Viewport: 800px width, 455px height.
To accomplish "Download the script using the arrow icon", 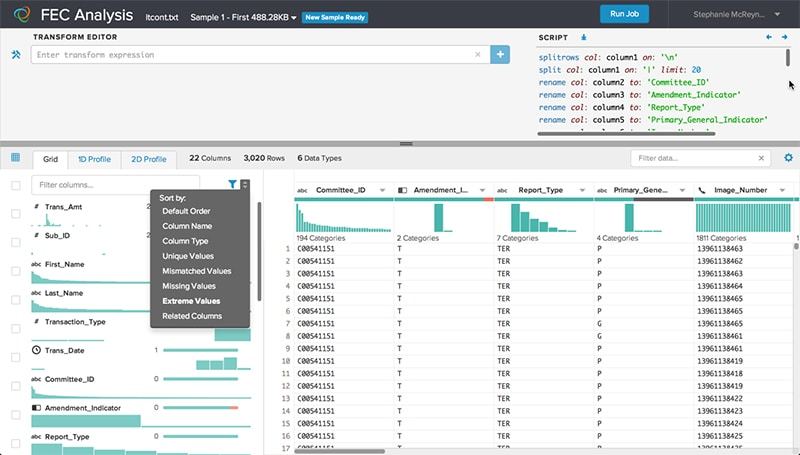I will [584, 37].
